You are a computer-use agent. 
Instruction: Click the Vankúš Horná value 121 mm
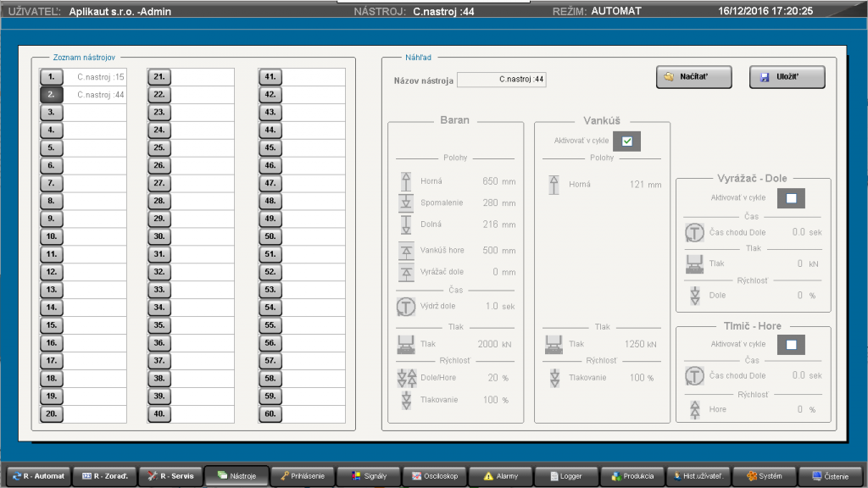[645, 185]
